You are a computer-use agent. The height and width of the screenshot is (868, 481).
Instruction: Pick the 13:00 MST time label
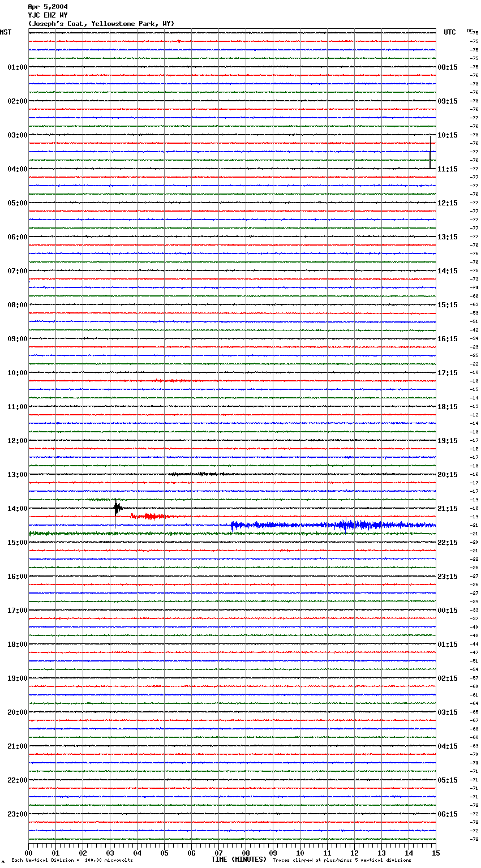pos(18,475)
